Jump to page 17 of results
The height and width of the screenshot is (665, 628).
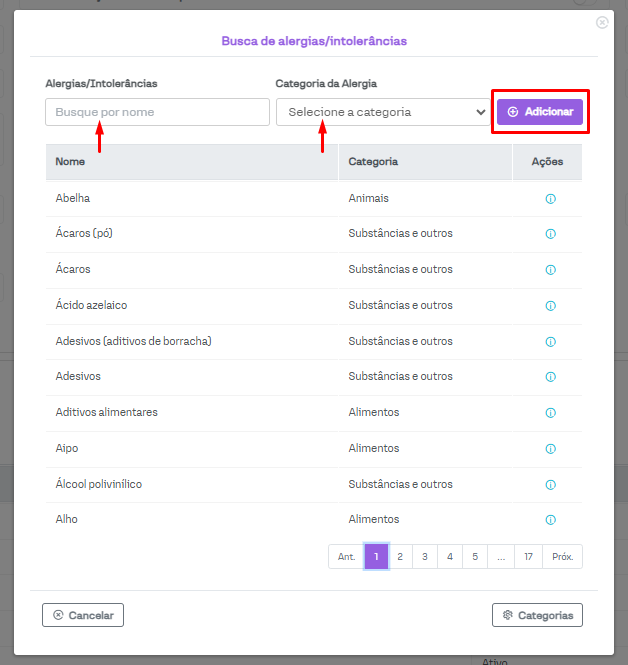click(x=528, y=557)
